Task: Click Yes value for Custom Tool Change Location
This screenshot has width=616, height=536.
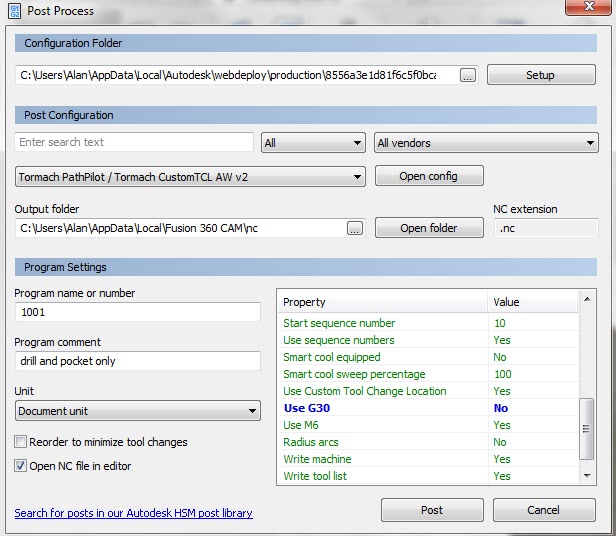Action: [502, 391]
